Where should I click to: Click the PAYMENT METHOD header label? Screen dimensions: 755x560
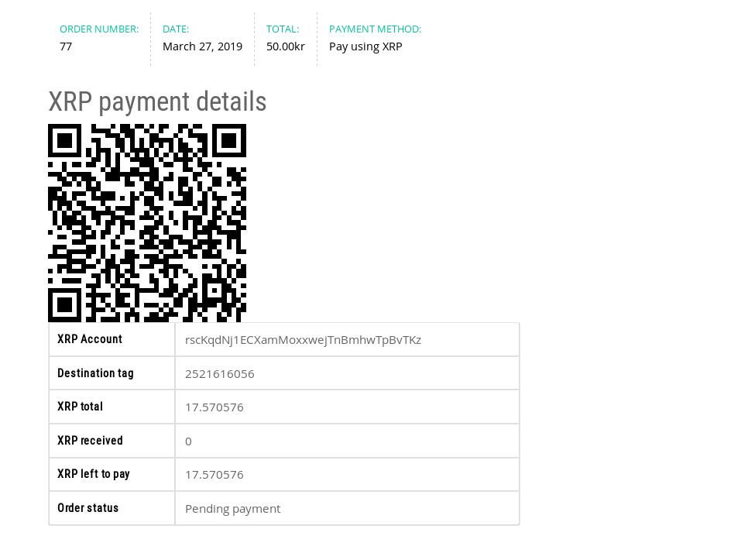click(375, 29)
